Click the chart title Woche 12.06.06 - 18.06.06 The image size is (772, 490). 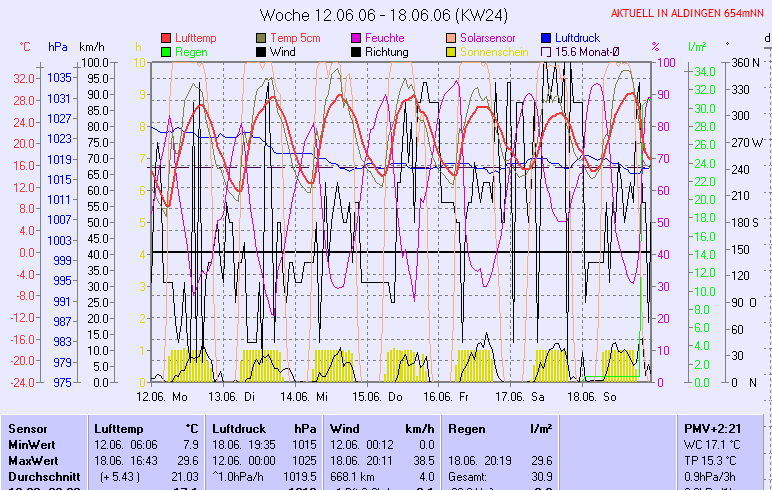pos(385,15)
